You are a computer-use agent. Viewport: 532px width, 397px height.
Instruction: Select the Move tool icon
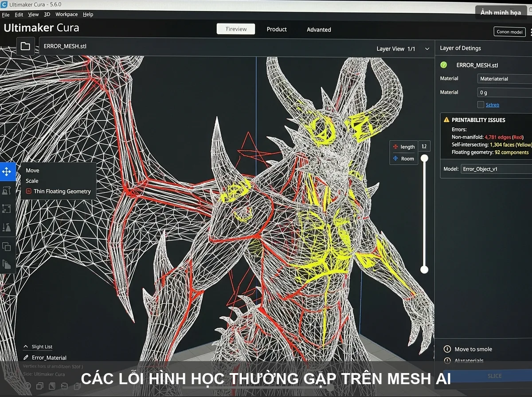click(x=7, y=171)
